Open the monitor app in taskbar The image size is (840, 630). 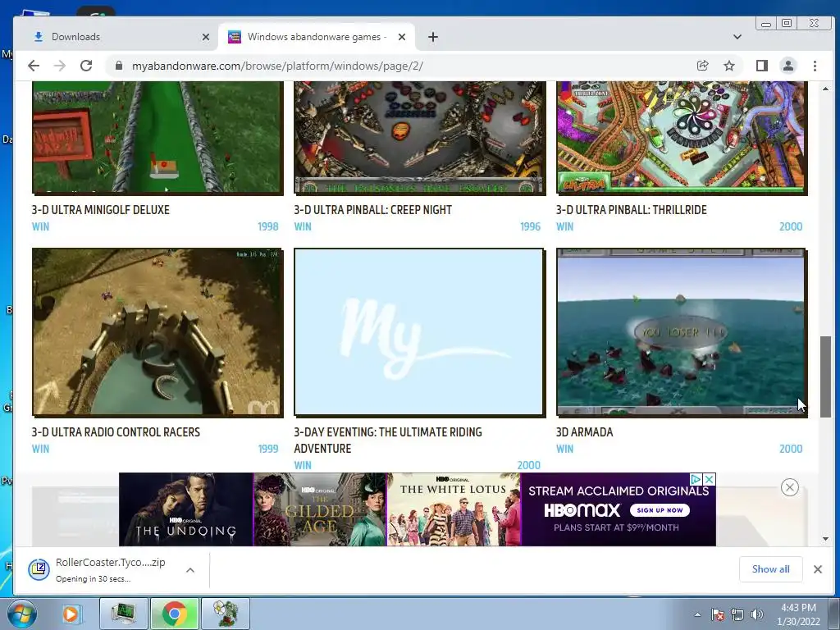[123, 614]
